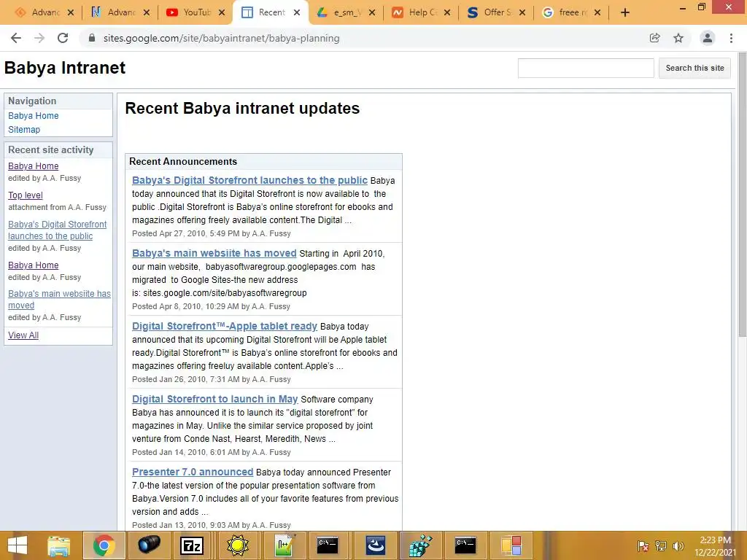747x560 pixels.
Task: Open a new browser tab
Action: tap(625, 13)
